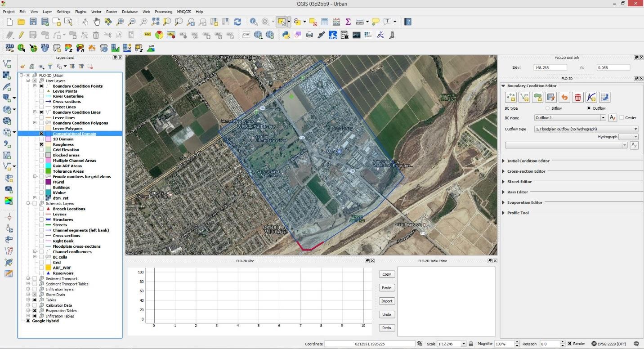The height and width of the screenshot is (349, 644).
Task: Click the Python console icon
Action: (x=286, y=35)
